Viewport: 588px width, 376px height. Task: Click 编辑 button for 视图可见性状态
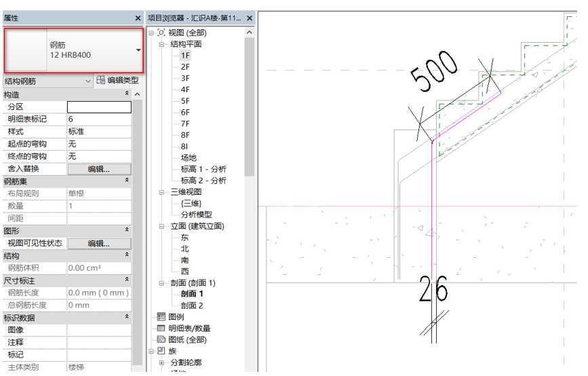tap(99, 244)
